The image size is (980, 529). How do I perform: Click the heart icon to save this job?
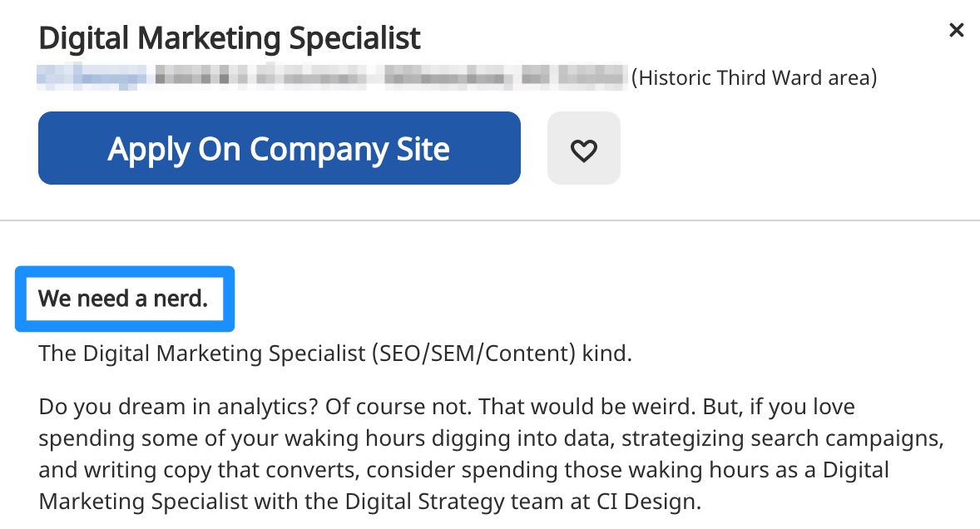[584, 149]
